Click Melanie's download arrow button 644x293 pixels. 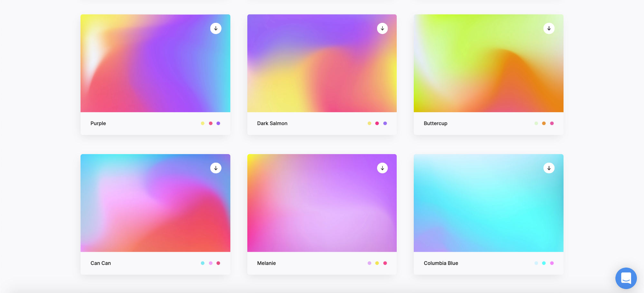click(x=382, y=168)
